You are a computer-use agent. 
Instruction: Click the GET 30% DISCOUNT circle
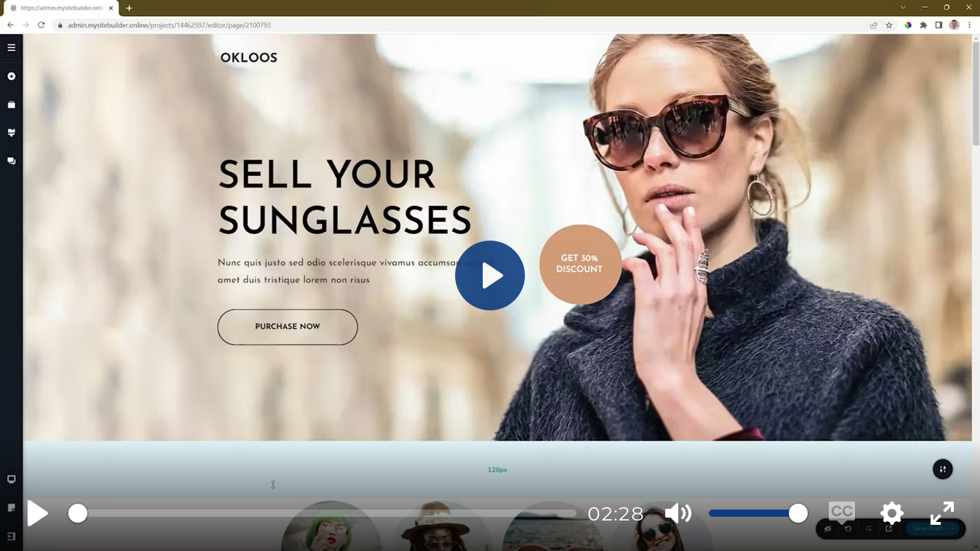[580, 264]
